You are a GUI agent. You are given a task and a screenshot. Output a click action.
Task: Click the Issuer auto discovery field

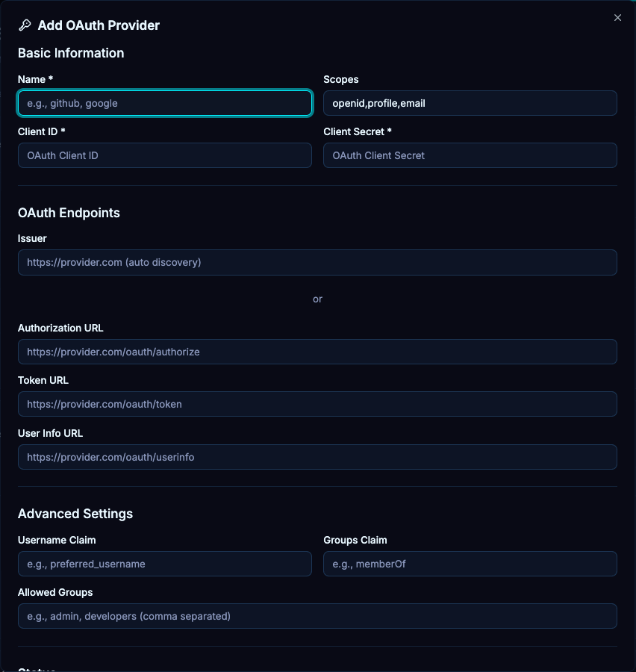317,262
